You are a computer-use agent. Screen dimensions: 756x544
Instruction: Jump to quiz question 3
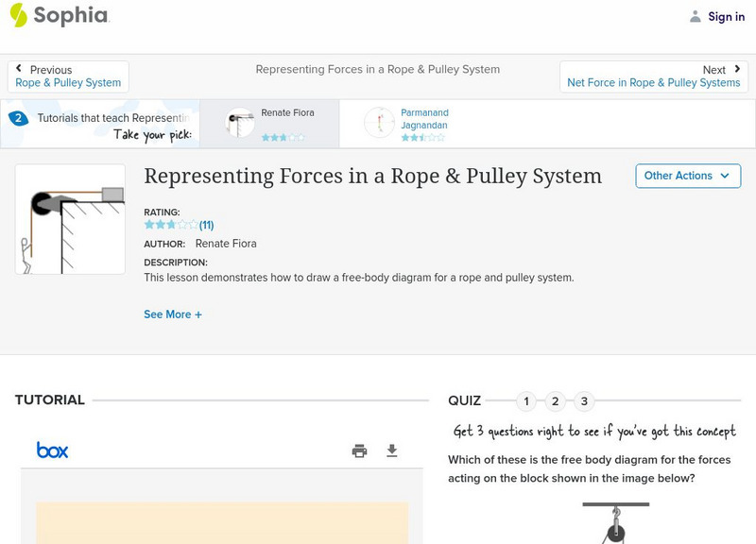pos(584,401)
